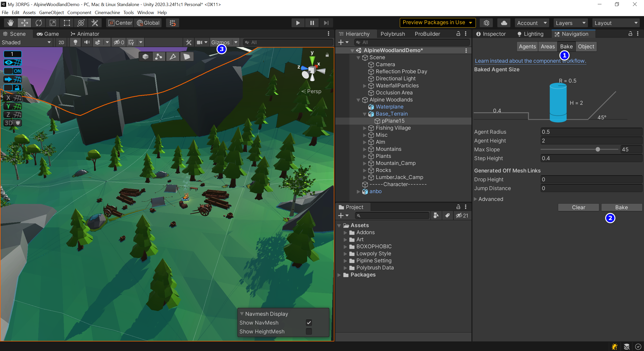
Task: Toggle scene grid visibility icon
Action: (x=131, y=42)
